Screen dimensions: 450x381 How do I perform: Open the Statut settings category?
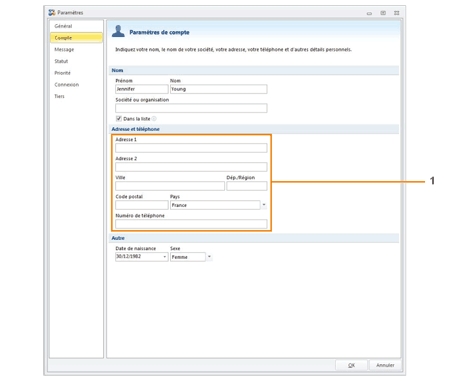pos(61,61)
